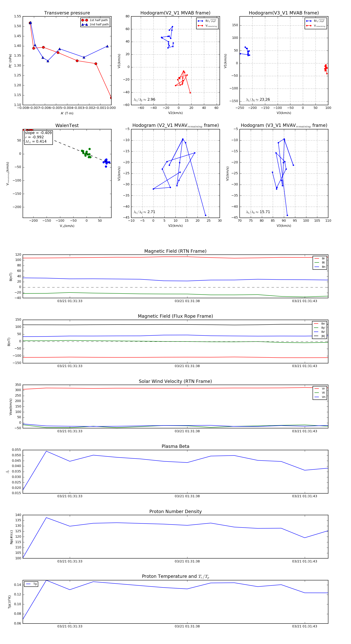Click the "Tp(10^6K)" y-axis label
This screenshot has height=644, width=351.
point(10,602)
